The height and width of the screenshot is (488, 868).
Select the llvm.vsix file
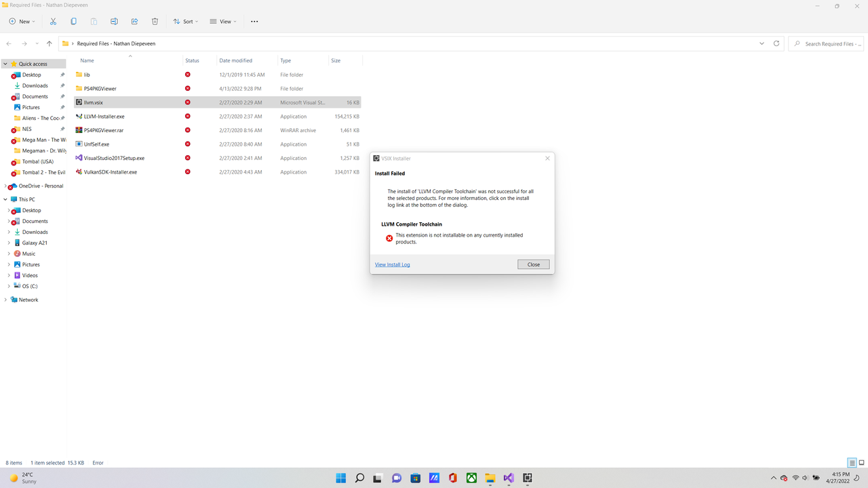[x=218, y=102]
